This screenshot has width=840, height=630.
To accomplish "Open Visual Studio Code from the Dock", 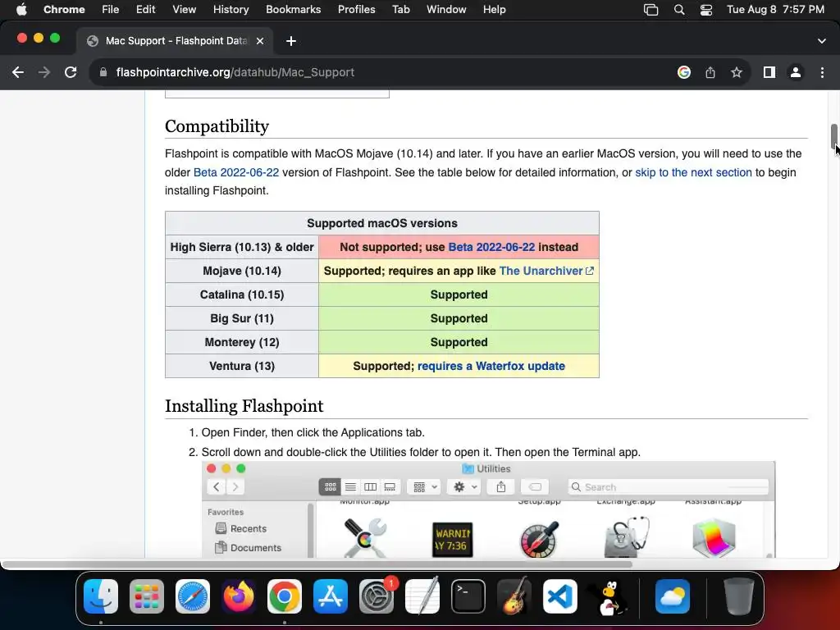I will coord(560,596).
